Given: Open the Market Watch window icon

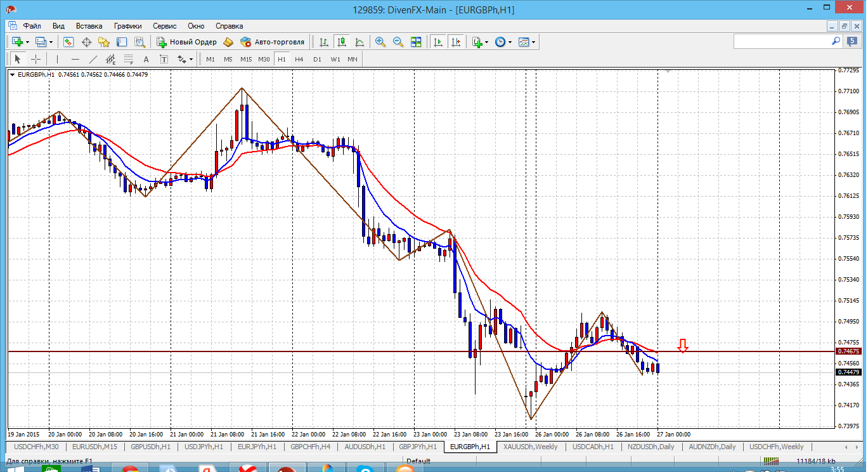Looking at the screenshot, I should (68, 42).
